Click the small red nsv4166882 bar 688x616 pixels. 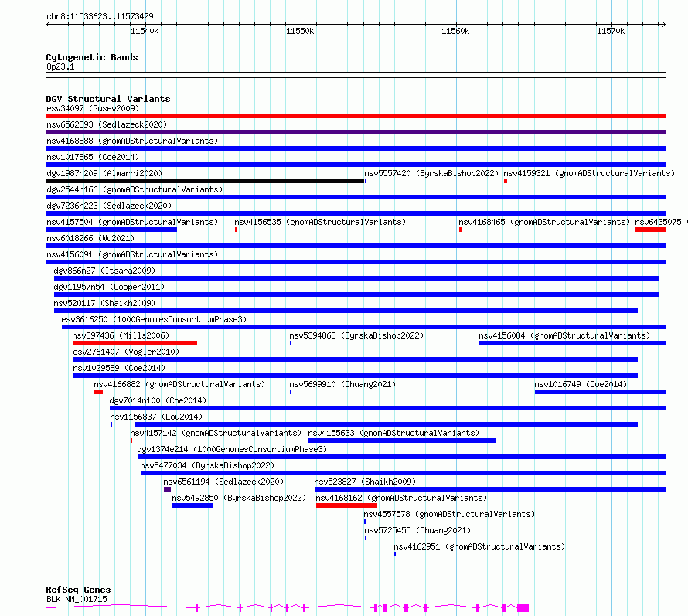[x=98, y=392]
